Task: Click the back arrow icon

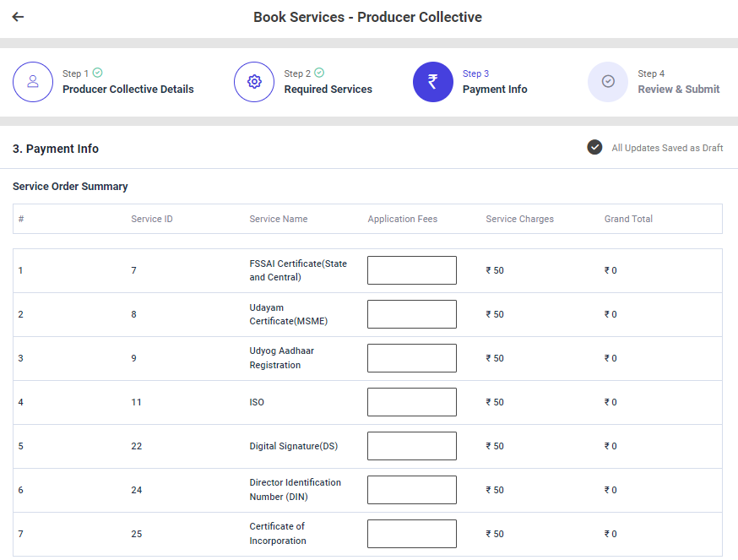Action: [x=18, y=17]
